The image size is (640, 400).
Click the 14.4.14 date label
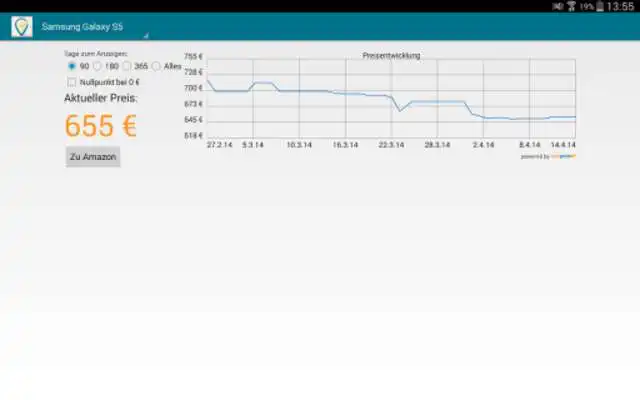[563, 145]
